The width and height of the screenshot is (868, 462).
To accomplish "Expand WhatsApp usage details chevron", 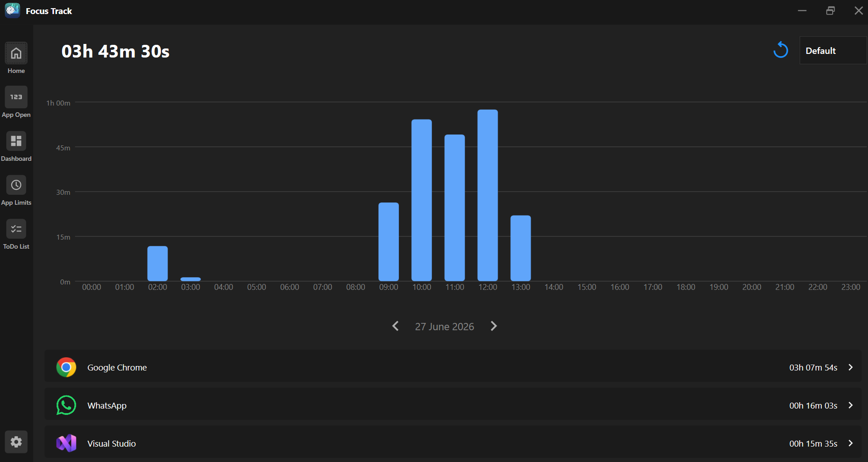I will 850,405.
